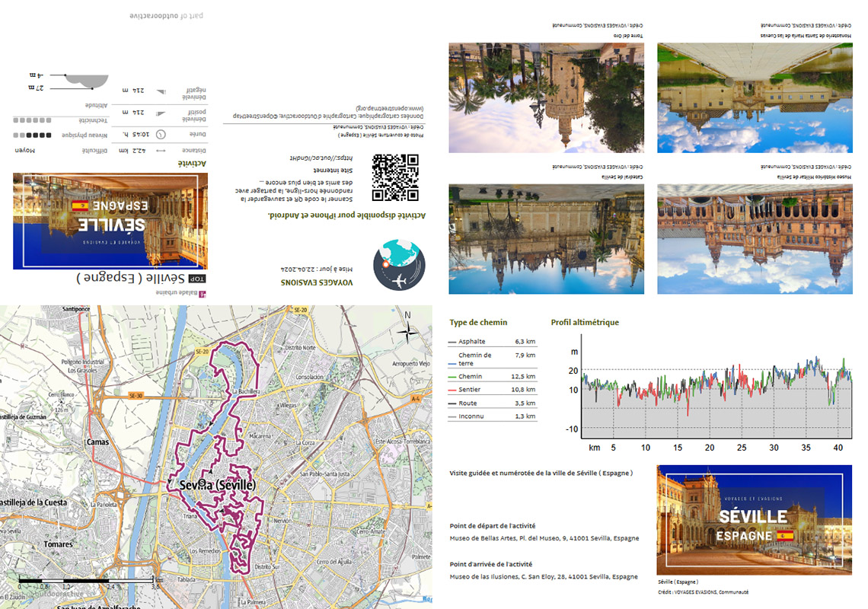The width and height of the screenshot is (868, 609).
Task: Click the 'Macarena' map label
Action: [x=260, y=436]
